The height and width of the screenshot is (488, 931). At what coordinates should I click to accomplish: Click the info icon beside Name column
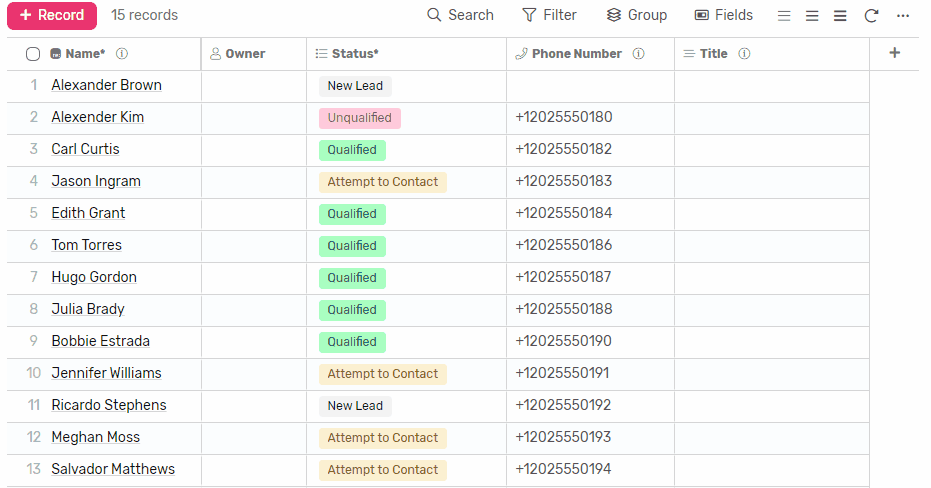pyautogui.click(x=122, y=53)
